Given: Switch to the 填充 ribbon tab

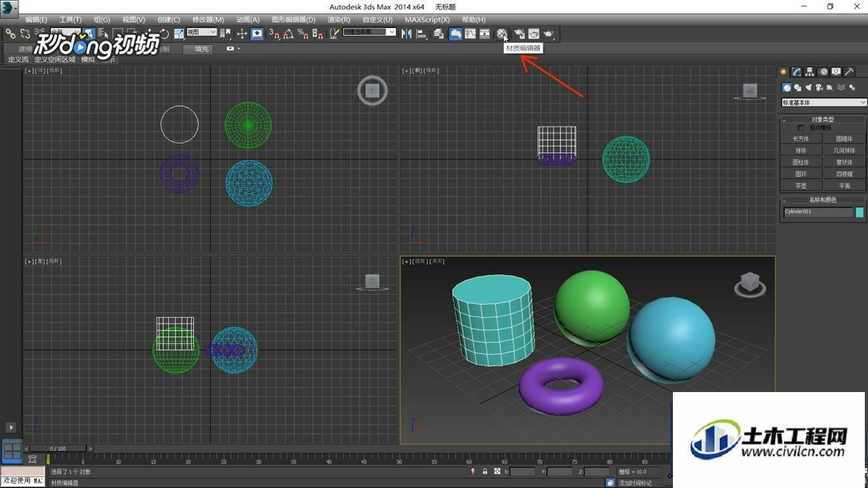Looking at the screenshot, I should pos(201,49).
